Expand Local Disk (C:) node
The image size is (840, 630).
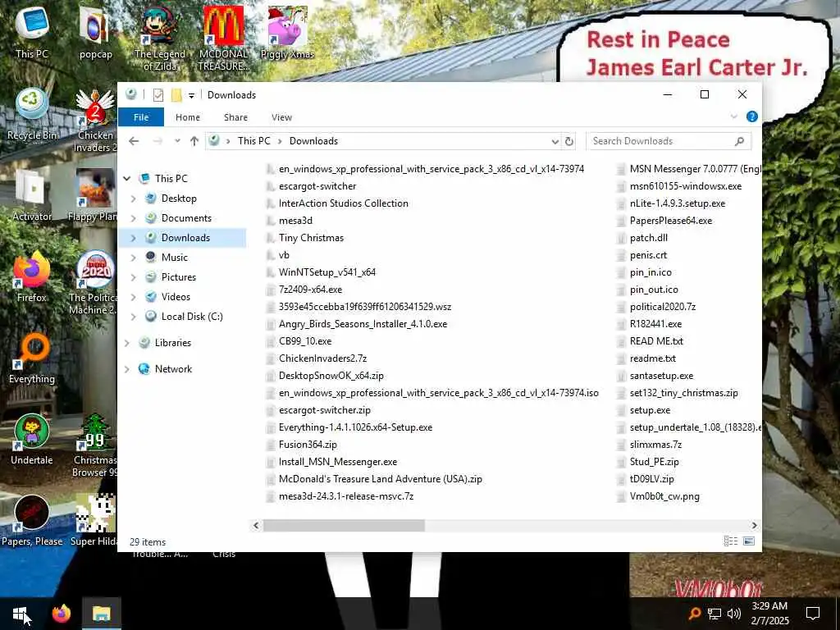point(134,317)
